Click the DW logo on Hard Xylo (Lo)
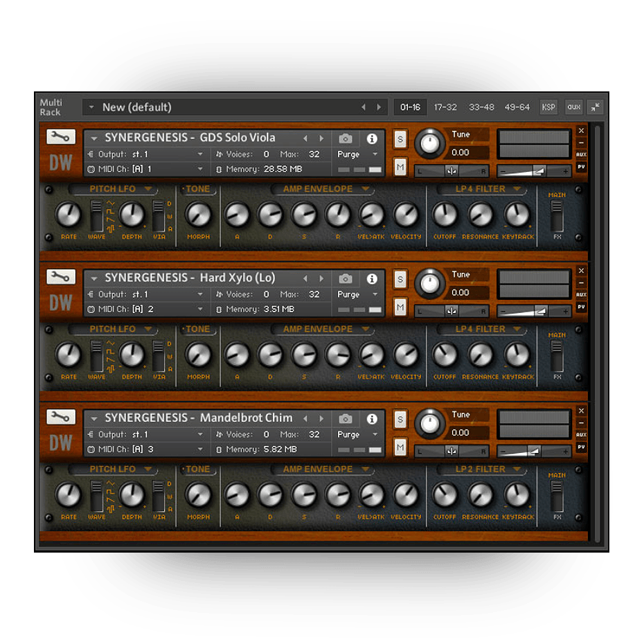Viewport: 644px width, 644px height. 61,303
